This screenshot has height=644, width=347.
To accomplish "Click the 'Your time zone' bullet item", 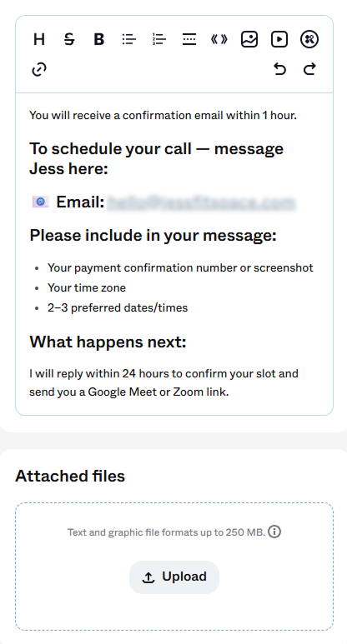I will 87,288.
